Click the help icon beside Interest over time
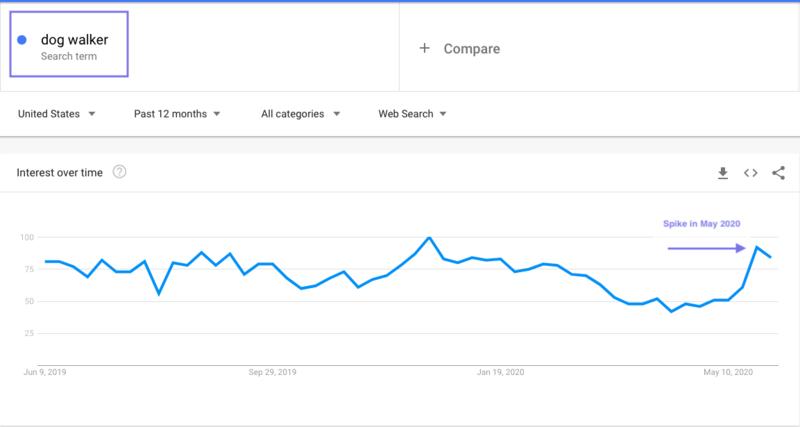The image size is (800, 427). click(120, 172)
